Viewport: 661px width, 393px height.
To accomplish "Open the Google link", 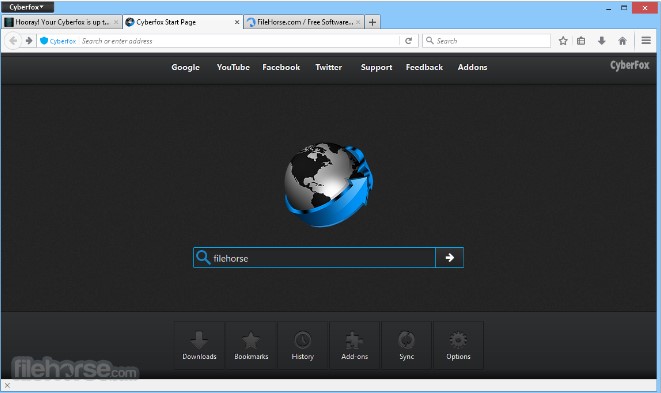I will 185,67.
